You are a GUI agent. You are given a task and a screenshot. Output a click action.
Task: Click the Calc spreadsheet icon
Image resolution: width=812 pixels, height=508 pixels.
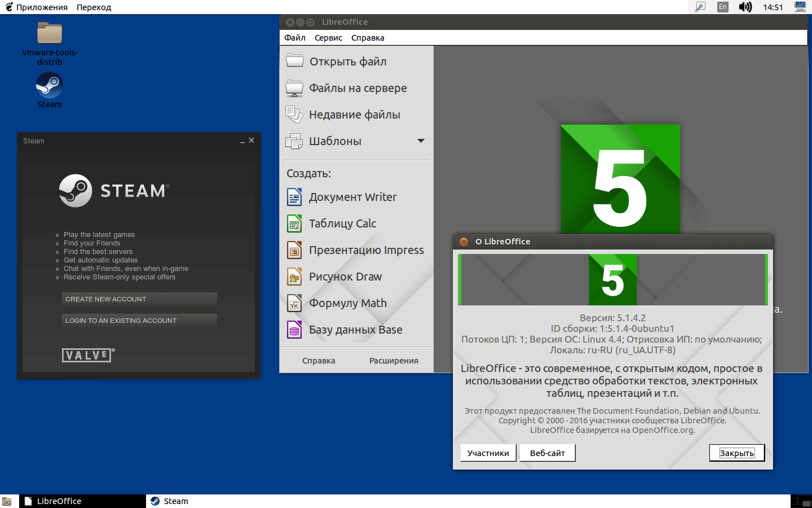(294, 224)
